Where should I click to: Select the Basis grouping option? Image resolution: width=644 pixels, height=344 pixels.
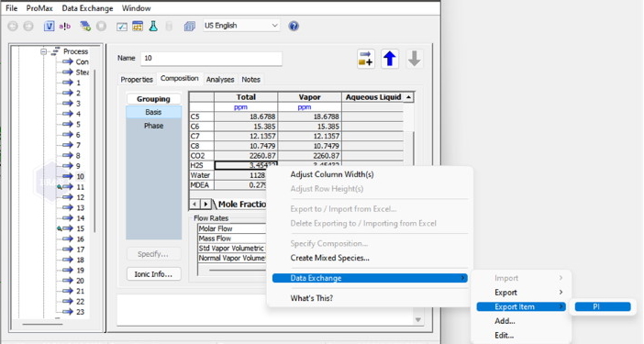pyautogui.click(x=153, y=112)
